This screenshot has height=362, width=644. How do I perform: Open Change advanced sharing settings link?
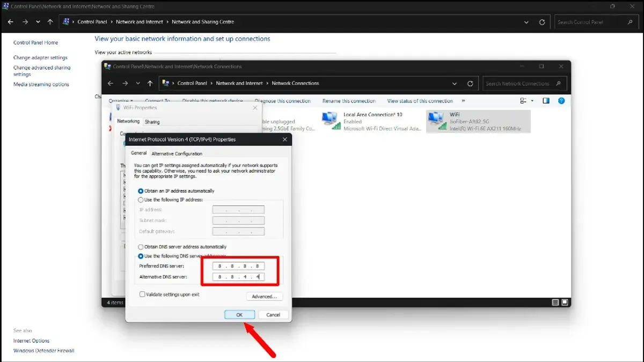(x=42, y=71)
